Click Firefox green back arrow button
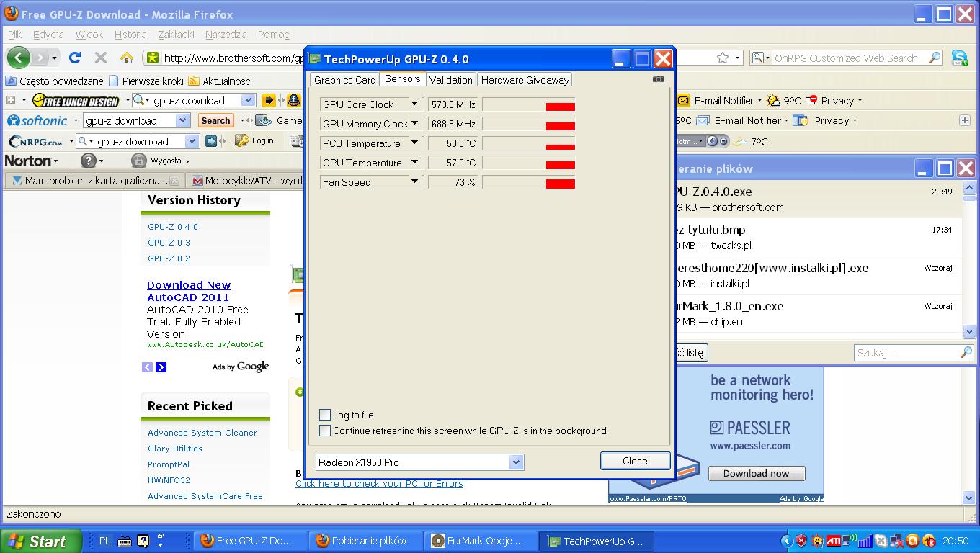Image resolution: width=980 pixels, height=553 pixels. 19,58
